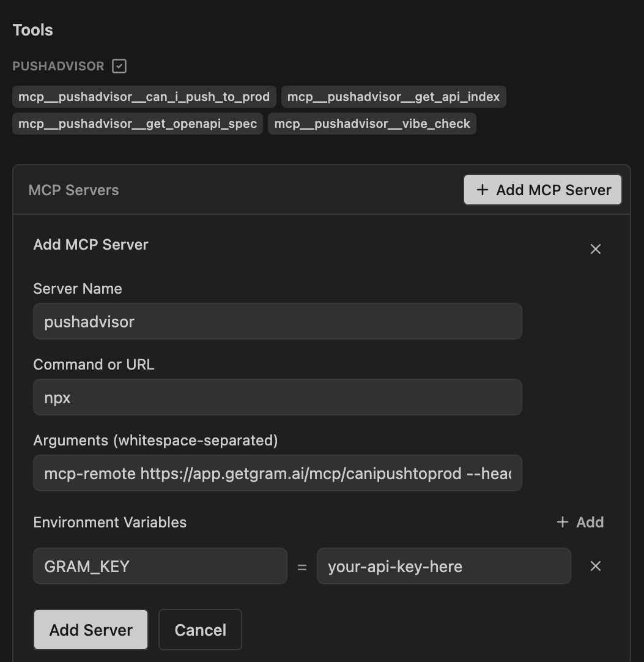Screen dimensions: 644x662
Task: Select the mcp__pushadvisor__get_api_index tool chip
Action: 393,97
